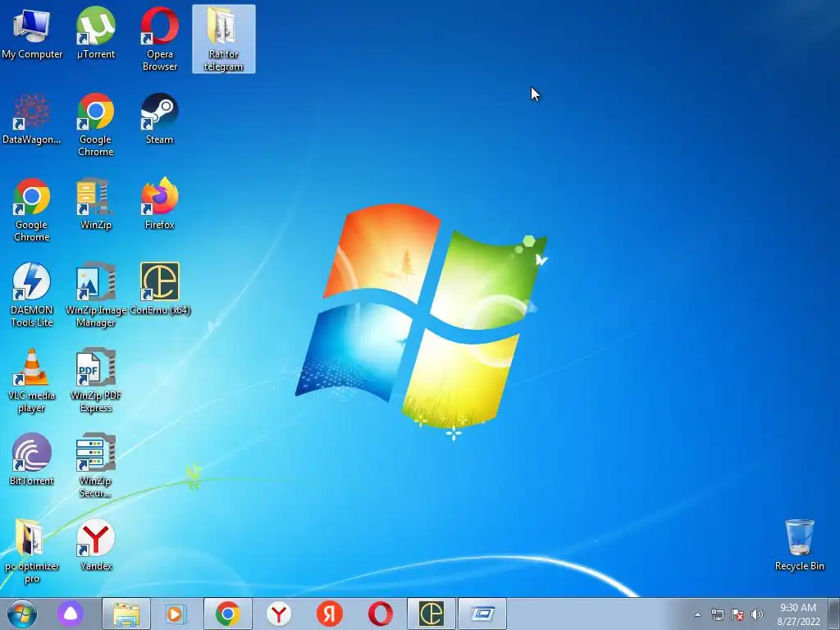Select the 'pc optimizer pro' folder
Screen dimensions: 840x630
coord(32,552)
